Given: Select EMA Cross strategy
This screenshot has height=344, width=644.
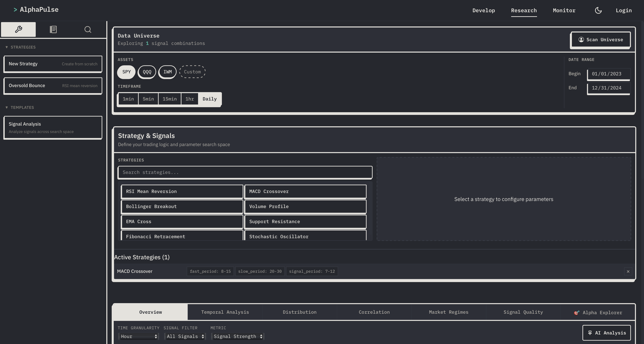Looking at the screenshot, I should pyautogui.click(x=182, y=222).
